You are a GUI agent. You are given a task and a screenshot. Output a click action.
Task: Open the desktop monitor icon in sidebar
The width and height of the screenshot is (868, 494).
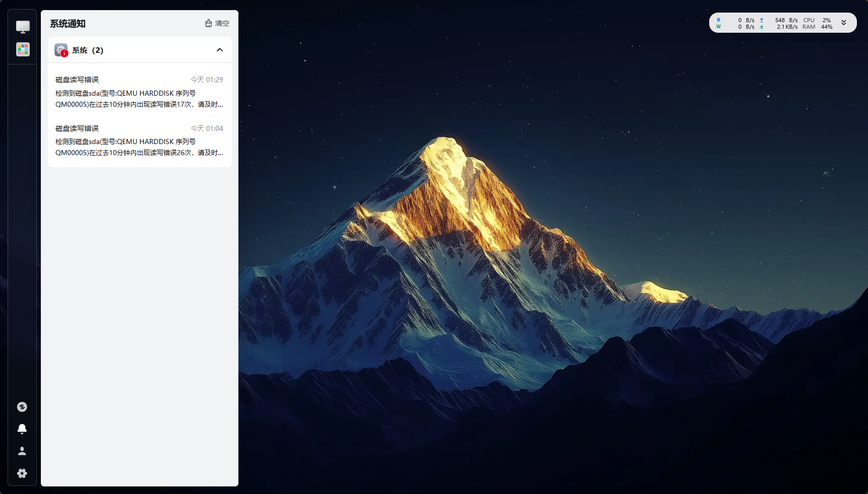23,27
